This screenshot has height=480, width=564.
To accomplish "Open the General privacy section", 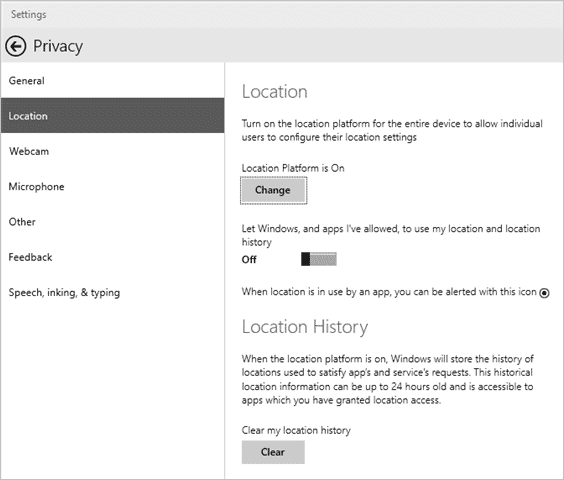I will pyautogui.click(x=113, y=81).
